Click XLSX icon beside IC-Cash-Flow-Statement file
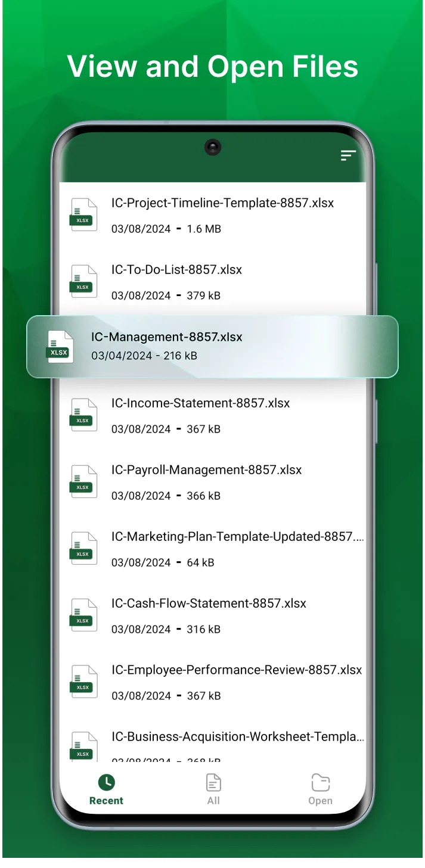425x868 pixels. point(83,615)
